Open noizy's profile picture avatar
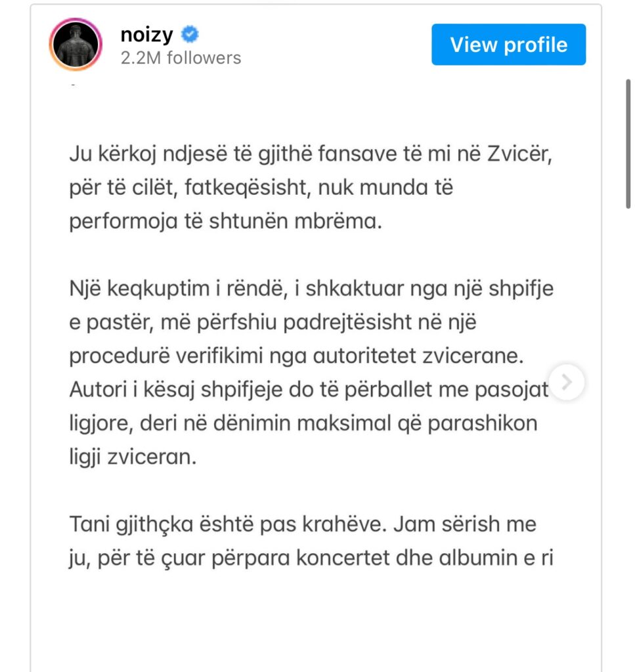Viewport: 635px width, 672px height. (x=76, y=44)
